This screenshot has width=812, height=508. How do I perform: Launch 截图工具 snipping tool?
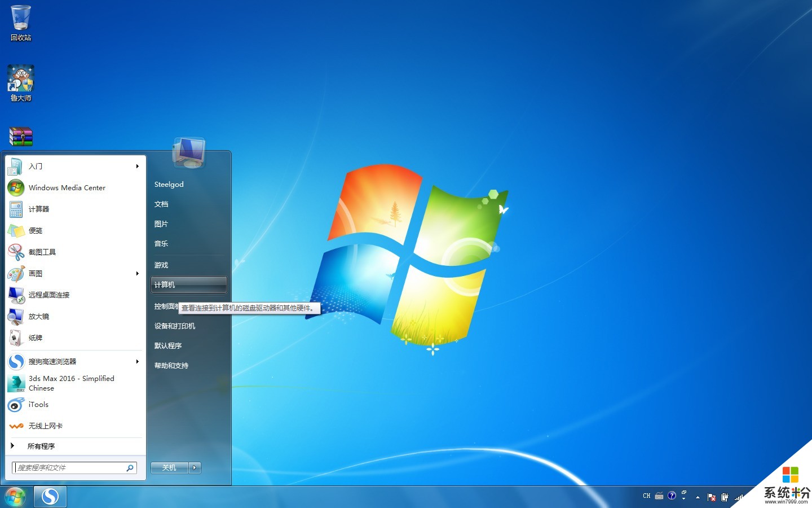coord(76,252)
